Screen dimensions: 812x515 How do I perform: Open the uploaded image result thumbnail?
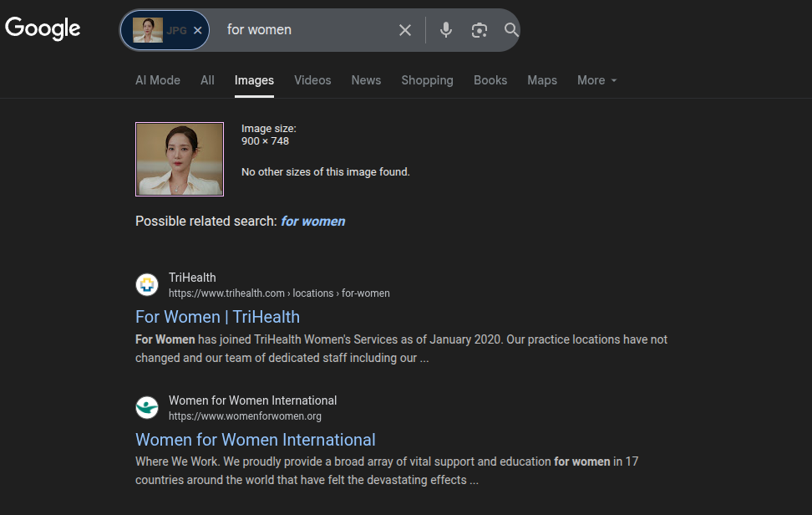(180, 159)
